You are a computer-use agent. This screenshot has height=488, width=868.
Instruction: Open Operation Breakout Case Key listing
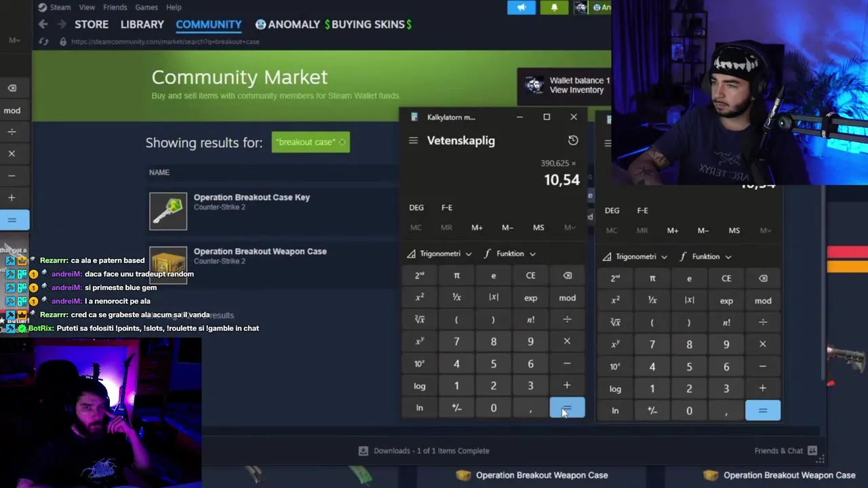coord(252,197)
